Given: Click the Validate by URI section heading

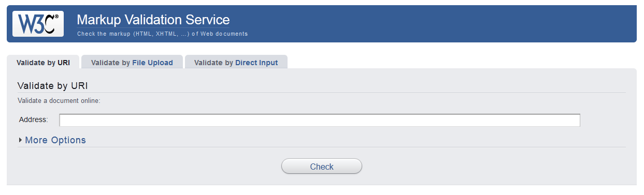Looking at the screenshot, I should click(x=53, y=85).
